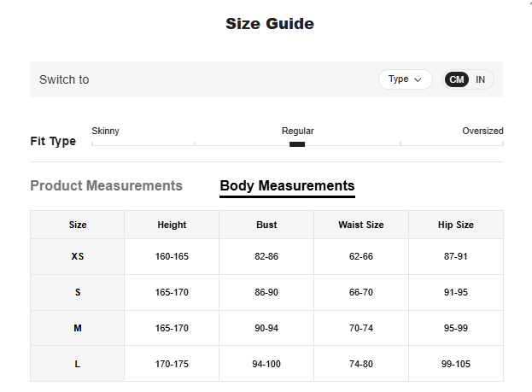The image size is (532, 392).
Task: Click the 87-91 hip size cell
Action: click(x=456, y=256)
